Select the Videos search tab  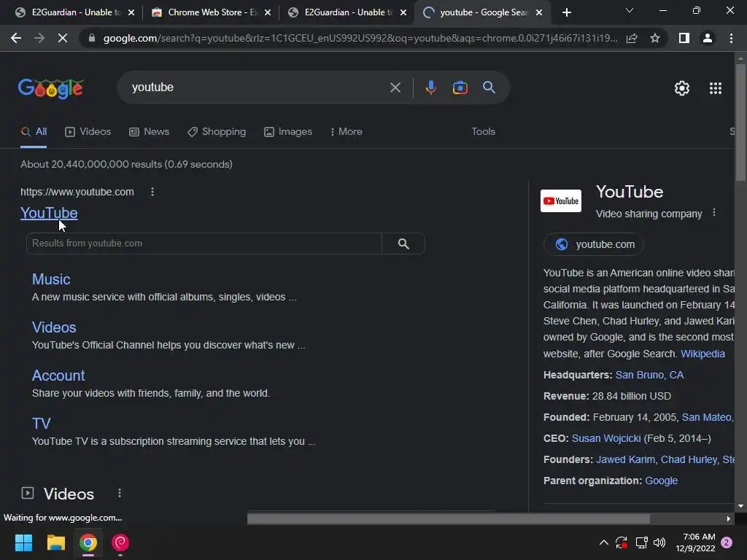[x=88, y=131]
